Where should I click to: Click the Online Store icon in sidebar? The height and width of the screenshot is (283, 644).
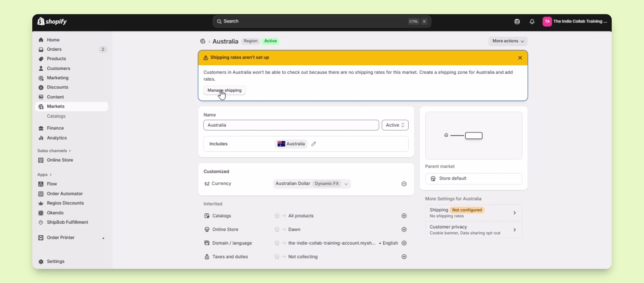point(41,160)
